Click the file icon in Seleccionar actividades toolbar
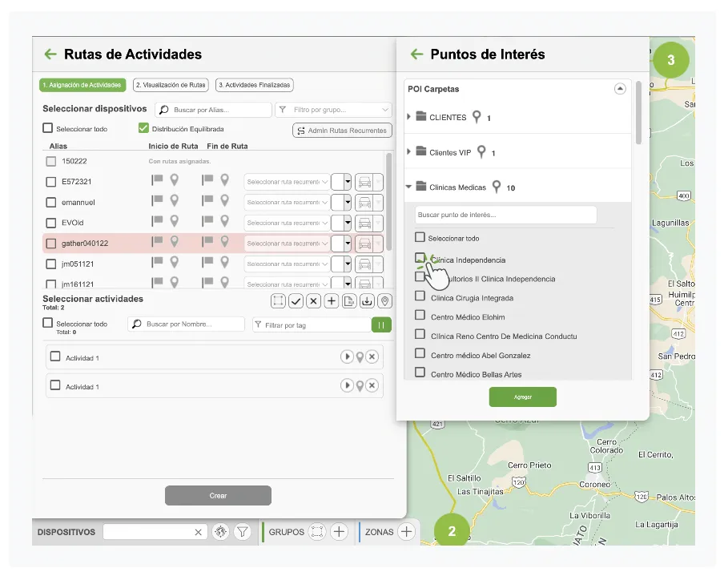728x576 pixels. click(x=348, y=301)
